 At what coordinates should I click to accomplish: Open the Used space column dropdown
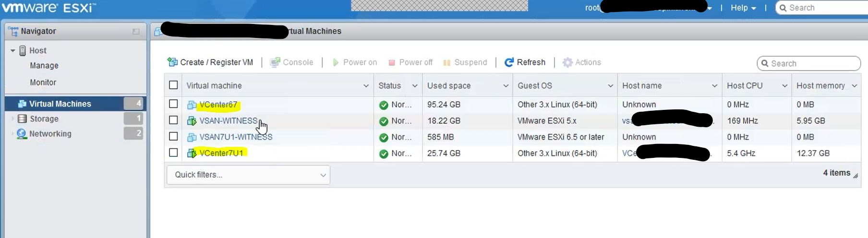click(506, 86)
